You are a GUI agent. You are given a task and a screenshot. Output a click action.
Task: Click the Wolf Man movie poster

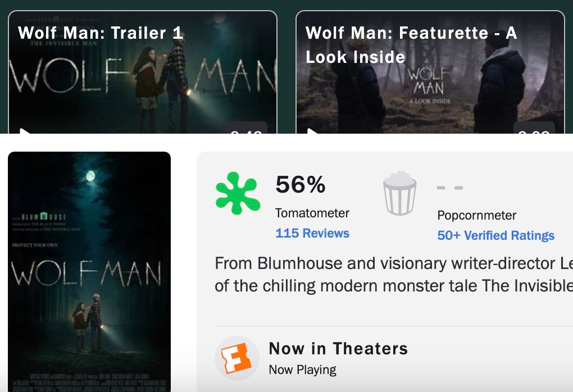[89, 272]
